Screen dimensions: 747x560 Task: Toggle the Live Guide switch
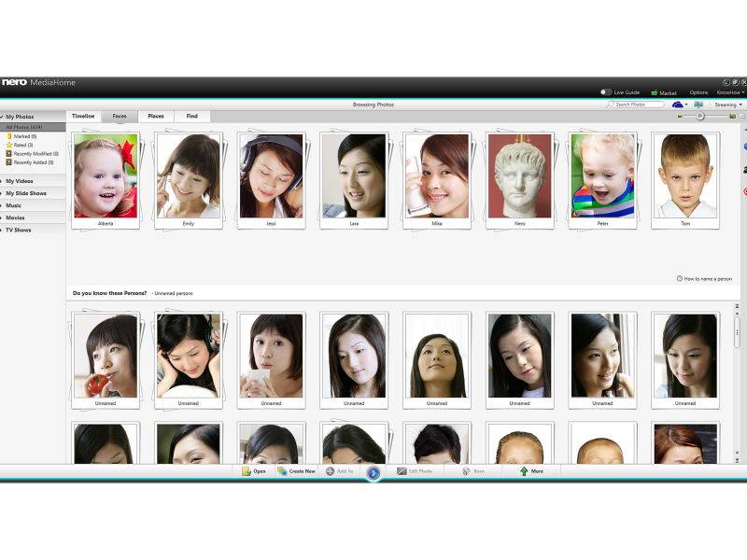pyautogui.click(x=607, y=92)
